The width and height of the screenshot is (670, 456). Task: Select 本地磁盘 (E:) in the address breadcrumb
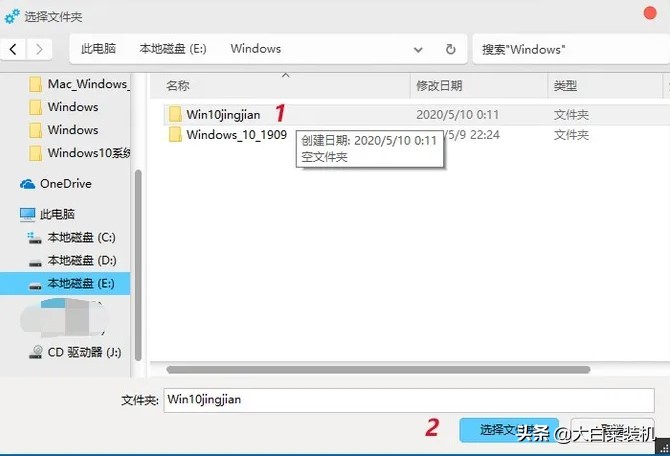173,49
